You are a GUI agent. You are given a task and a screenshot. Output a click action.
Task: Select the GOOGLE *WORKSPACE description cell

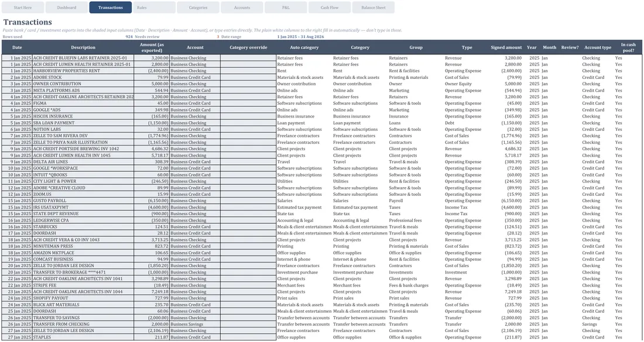(83, 168)
